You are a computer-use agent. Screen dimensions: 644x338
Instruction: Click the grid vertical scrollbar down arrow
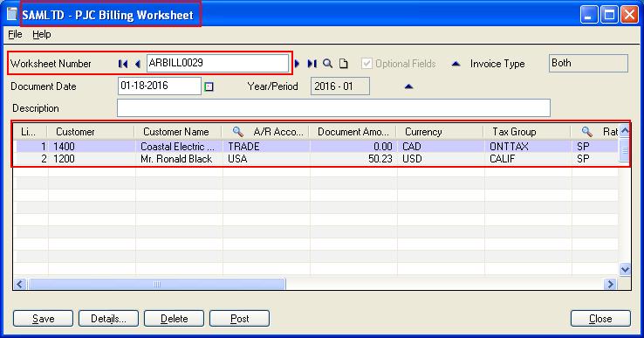625,270
